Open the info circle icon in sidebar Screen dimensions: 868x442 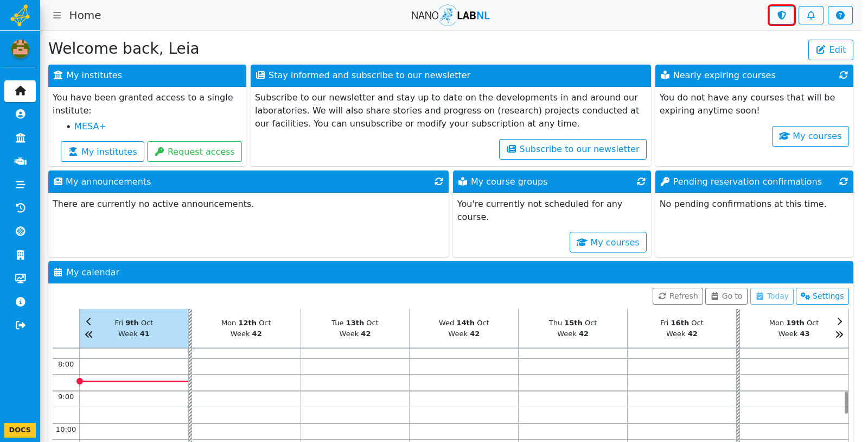point(20,302)
